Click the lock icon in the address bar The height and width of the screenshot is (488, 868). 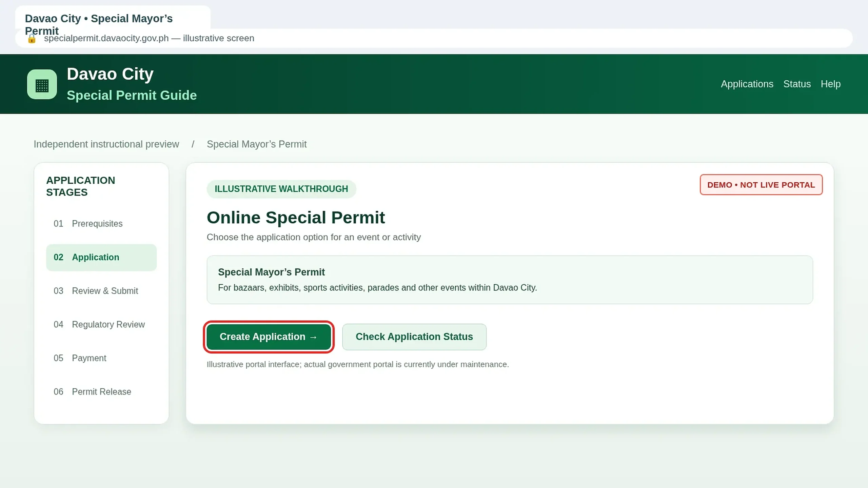click(32, 39)
